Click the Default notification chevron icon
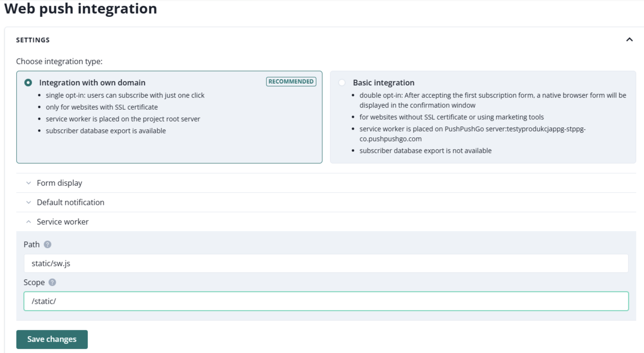The image size is (644, 353). (28, 202)
